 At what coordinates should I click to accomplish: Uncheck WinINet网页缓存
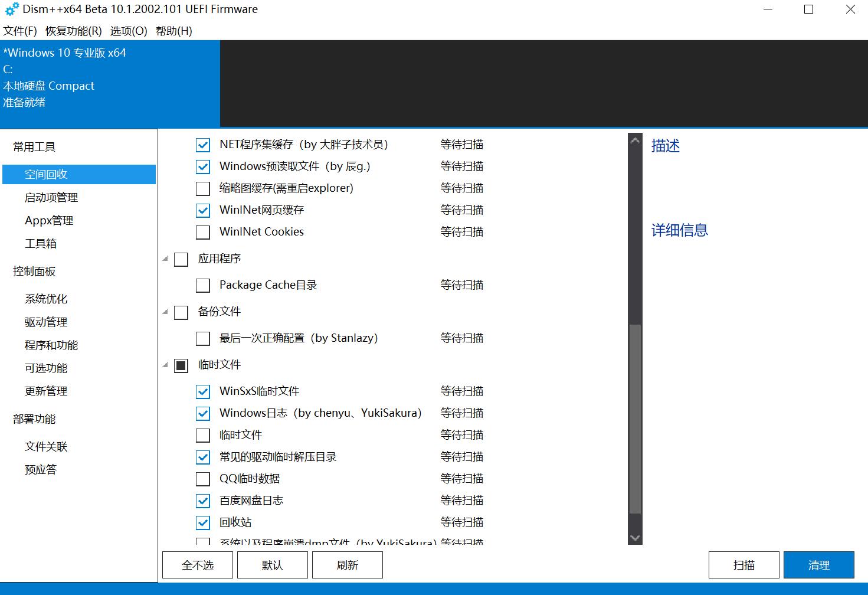pos(202,210)
